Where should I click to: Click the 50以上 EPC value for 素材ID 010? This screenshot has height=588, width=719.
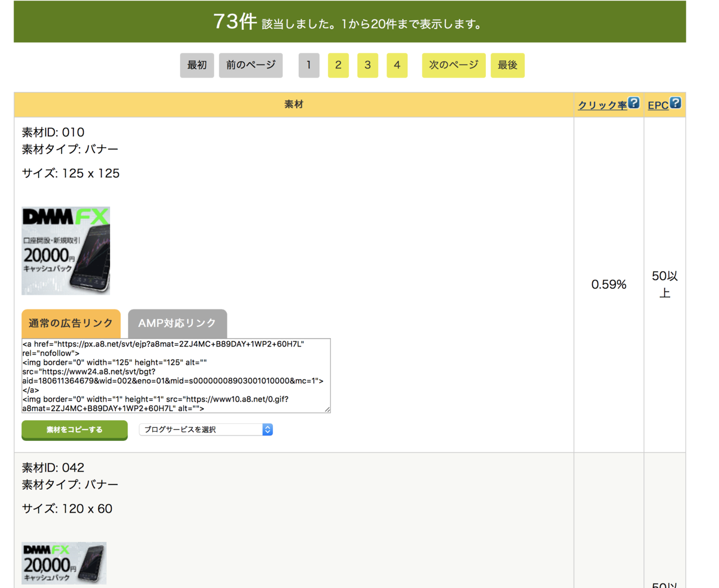(665, 285)
